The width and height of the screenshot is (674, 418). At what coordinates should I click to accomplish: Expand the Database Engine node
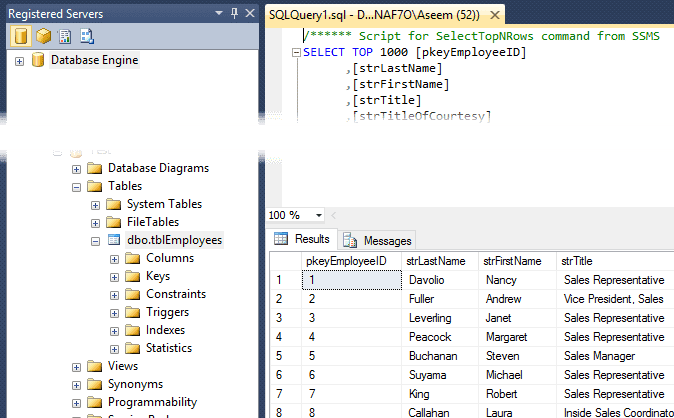pos(19,60)
